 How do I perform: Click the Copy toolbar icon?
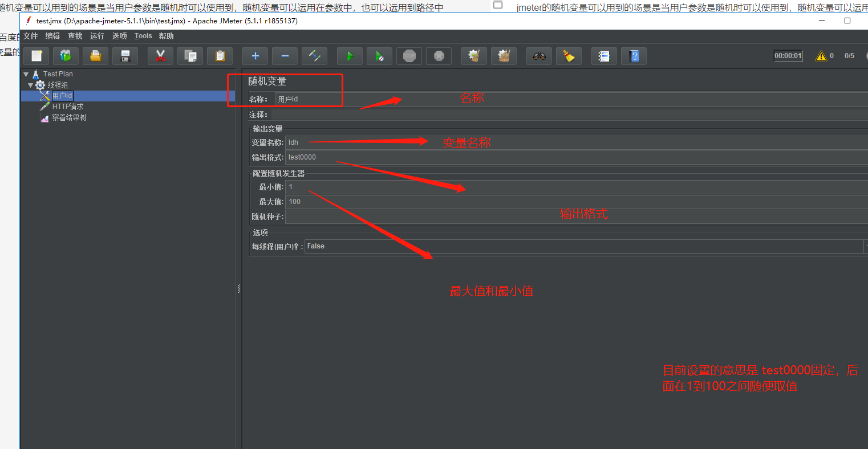pyautogui.click(x=190, y=56)
